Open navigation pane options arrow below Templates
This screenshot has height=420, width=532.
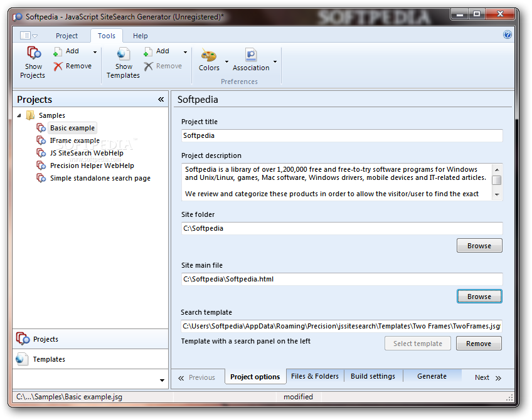coord(162,380)
